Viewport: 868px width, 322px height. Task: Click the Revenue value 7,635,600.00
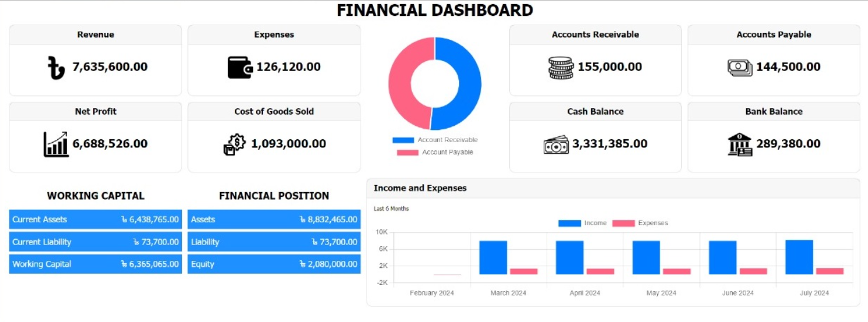pos(110,67)
